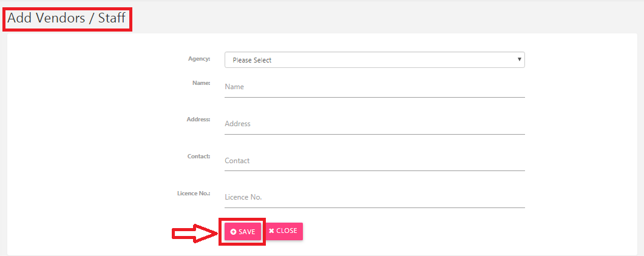This screenshot has height=256, width=644.
Task: Click the 'Add Vendors / Staff' page heading
Action: pos(67,18)
